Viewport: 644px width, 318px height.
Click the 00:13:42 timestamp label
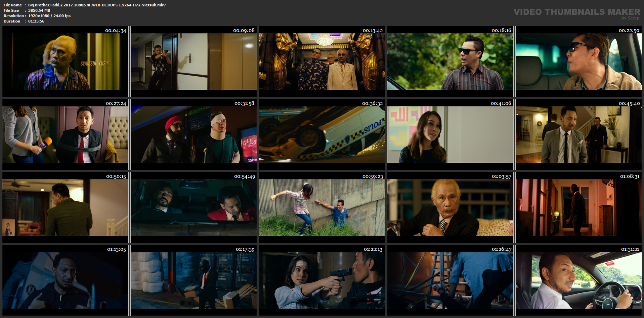tap(373, 31)
